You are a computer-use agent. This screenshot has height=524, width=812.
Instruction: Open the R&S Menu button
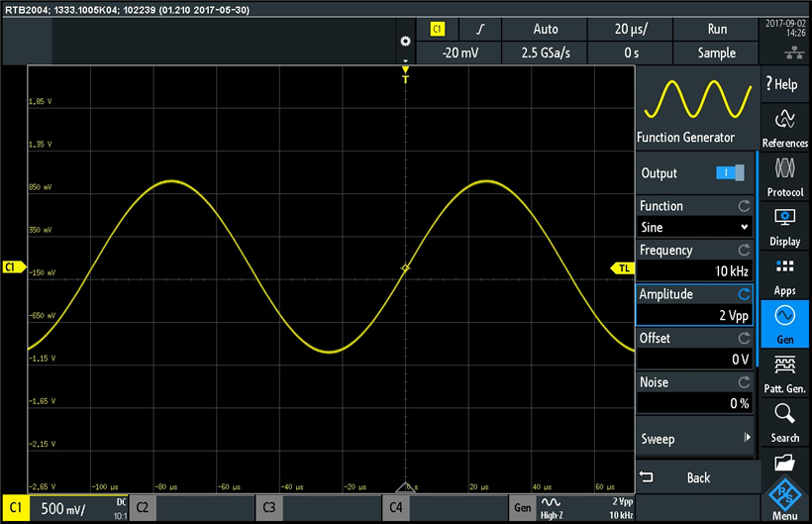click(x=784, y=500)
